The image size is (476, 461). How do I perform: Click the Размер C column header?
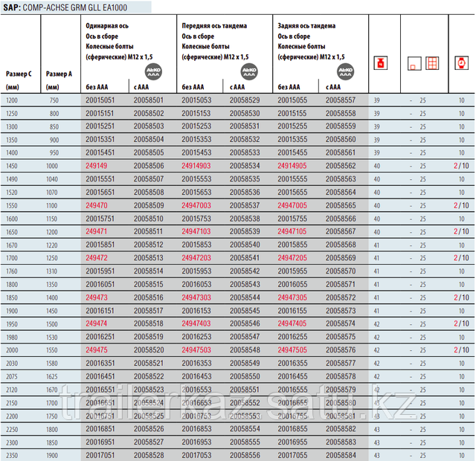pyautogui.click(x=19, y=80)
